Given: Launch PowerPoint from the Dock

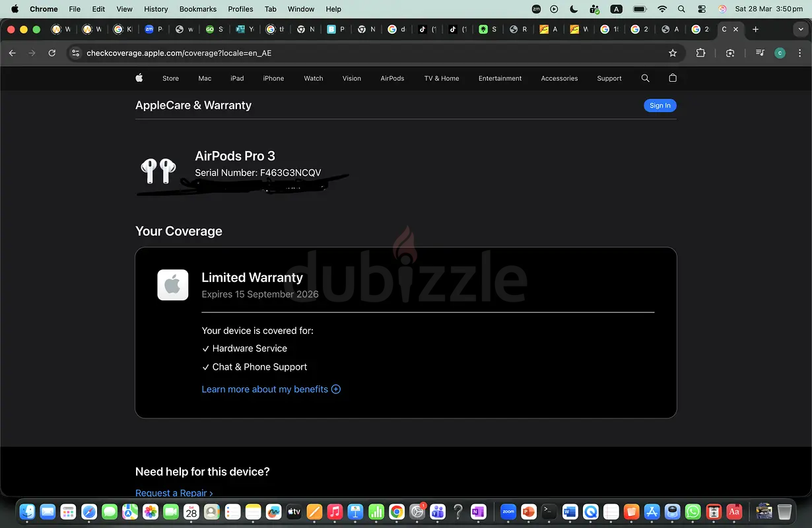Looking at the screenshot, I should click(529, 511).
